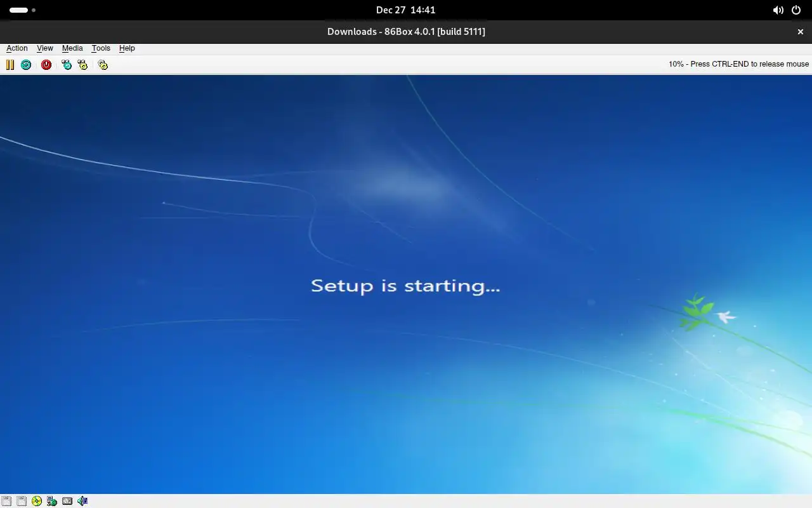Viewport: 812px width, 508px height.
Task: Click the 'Setup is starting...' text in emulated screen
Action: (405, 286)
